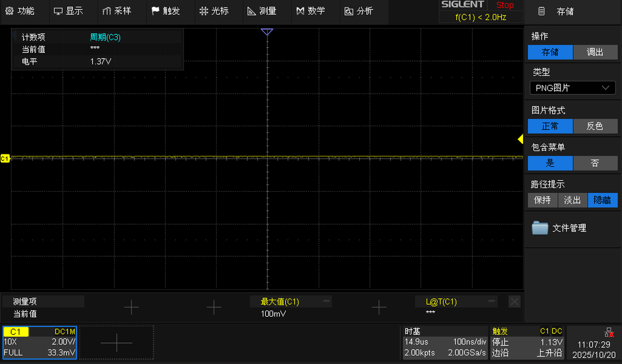Screen dimensions: 622x364
Task: Add measurement in plus slot before L@T
Action: 379,307
